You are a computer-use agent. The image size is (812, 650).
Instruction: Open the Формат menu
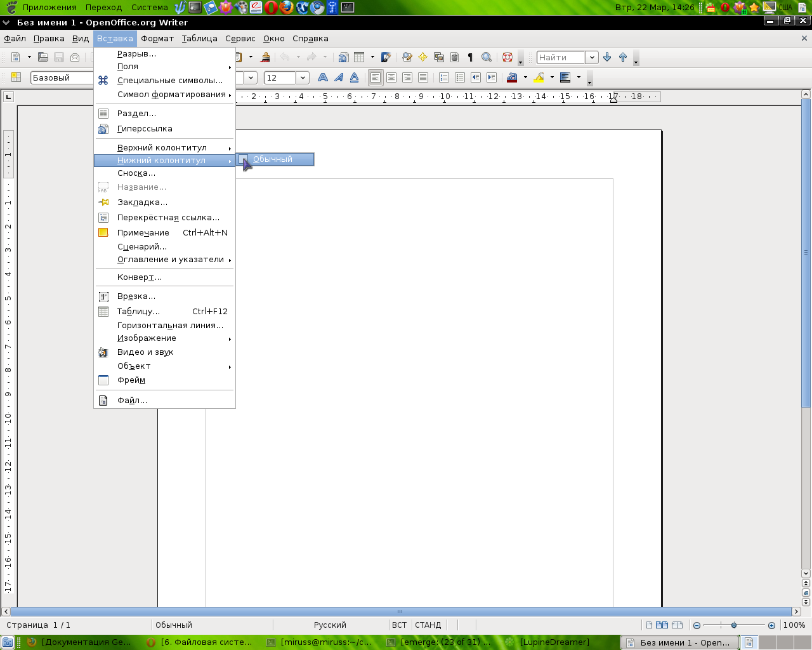(x=157, y=39)
